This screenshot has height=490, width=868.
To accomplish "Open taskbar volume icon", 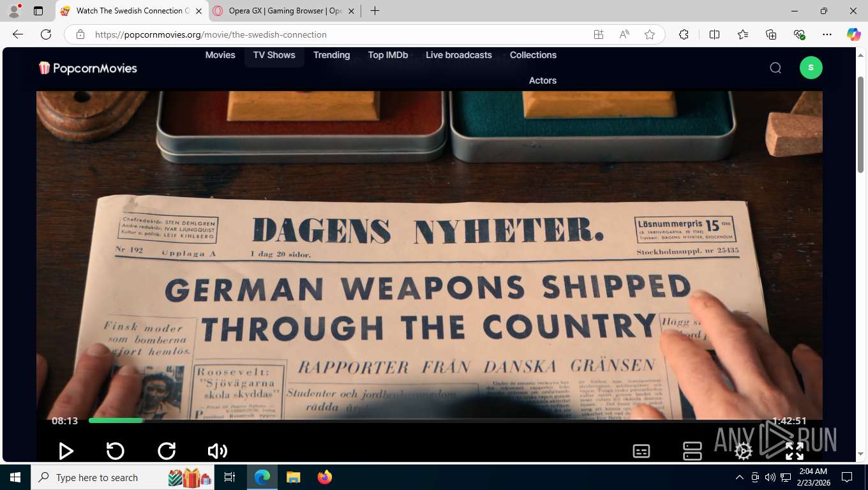I will [x=770, y=477].
